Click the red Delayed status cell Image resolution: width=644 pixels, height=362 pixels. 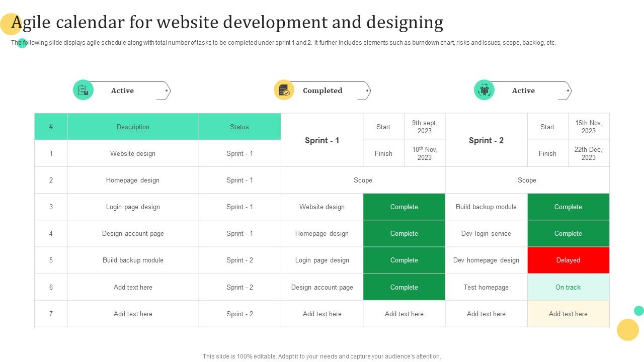tap(568, 260)
